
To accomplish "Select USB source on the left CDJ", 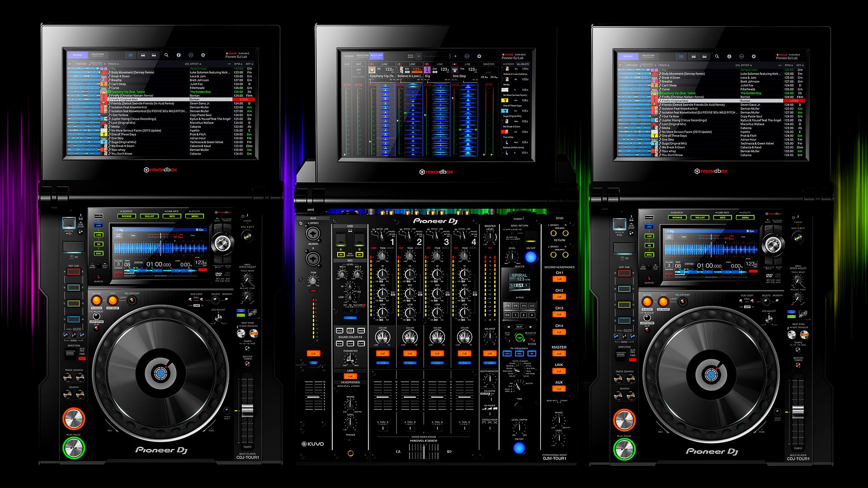I will 98,235.
